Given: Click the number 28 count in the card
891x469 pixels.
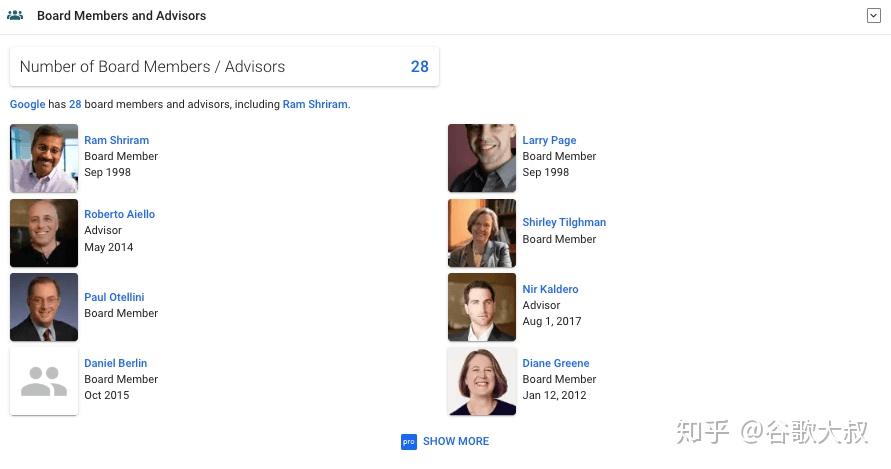Looking at the screenshot, I should coord(419,67).
